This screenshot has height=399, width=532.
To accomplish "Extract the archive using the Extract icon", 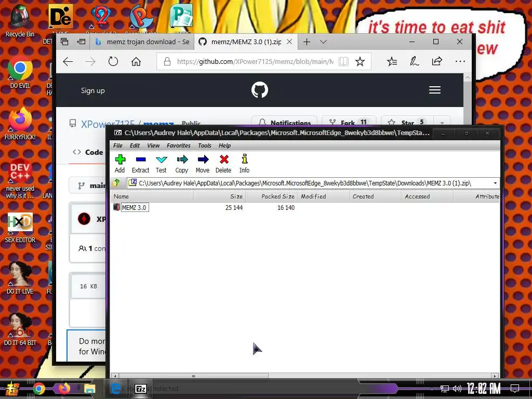I will click(x=140, y=164).
